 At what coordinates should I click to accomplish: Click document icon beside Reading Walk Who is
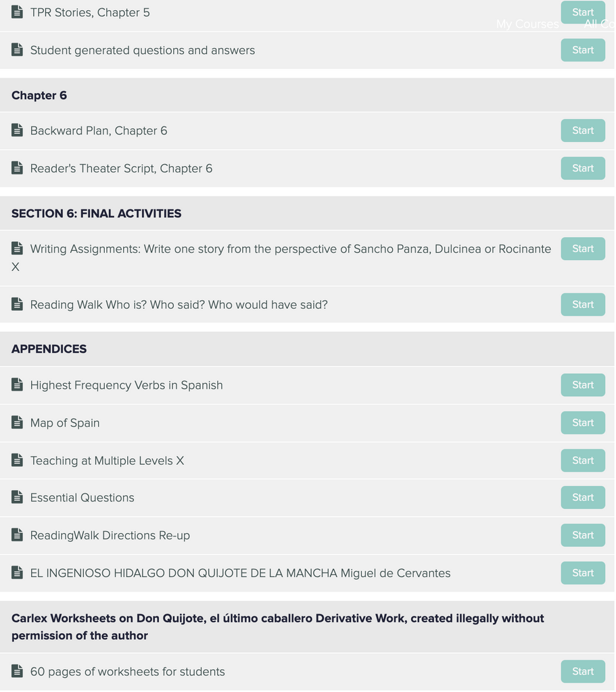[x=17, y=304]
